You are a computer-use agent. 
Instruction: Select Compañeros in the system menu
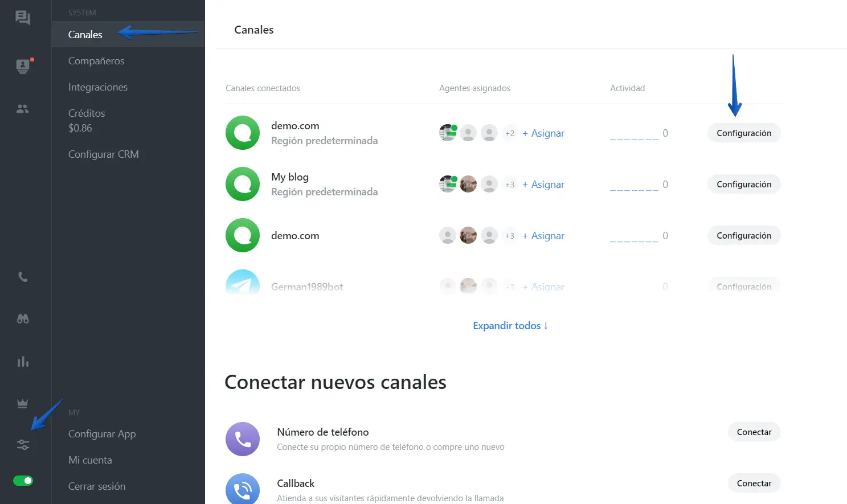pos(96,61)
